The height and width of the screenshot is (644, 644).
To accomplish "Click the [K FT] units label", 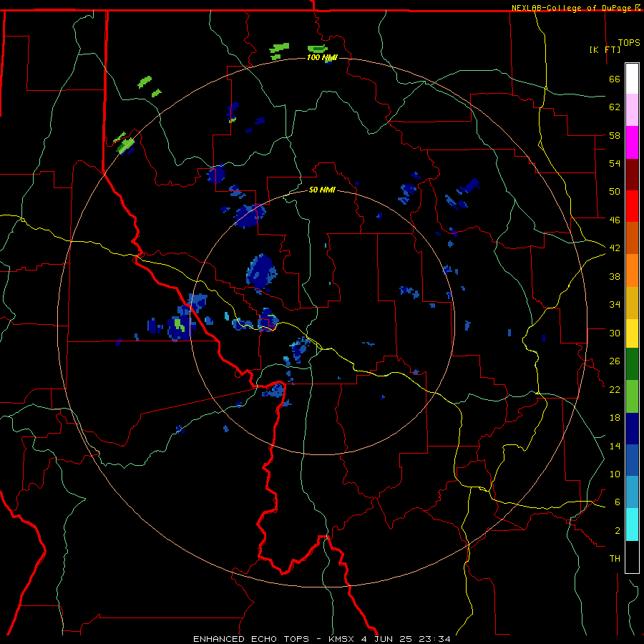I will [x=605, y=49].
